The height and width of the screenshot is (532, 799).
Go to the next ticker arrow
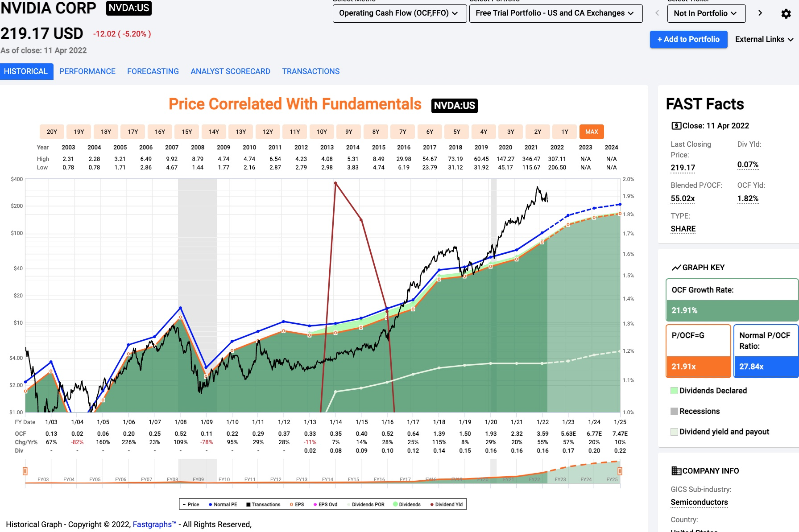(x=760, y=13)
